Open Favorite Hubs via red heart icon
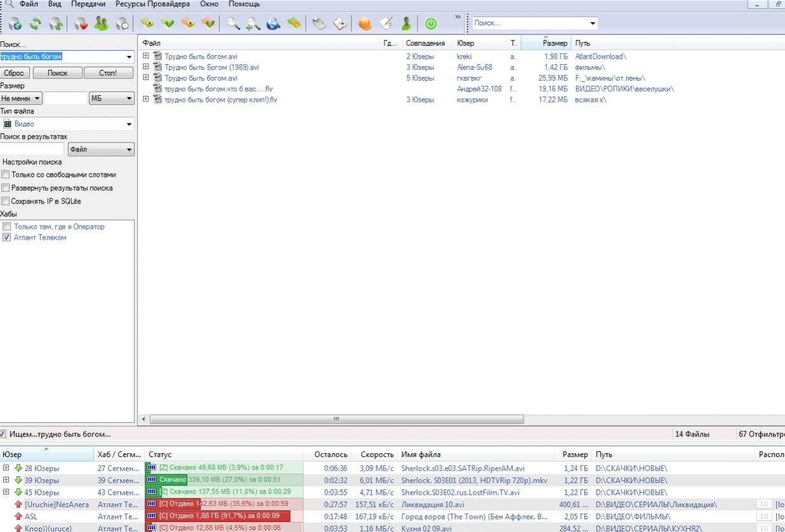The width and height of the screenshot is (785, 532). [81, 24]
